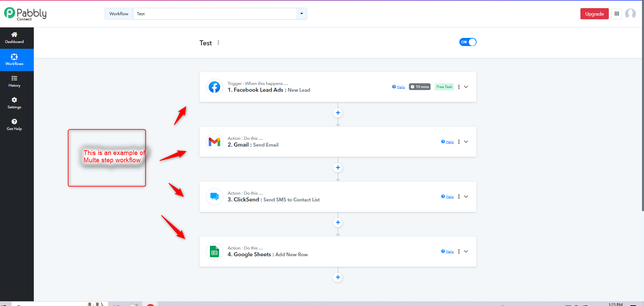Add a step below Google Sheets action
644x306 pixels.
click(x=338, y=277)
